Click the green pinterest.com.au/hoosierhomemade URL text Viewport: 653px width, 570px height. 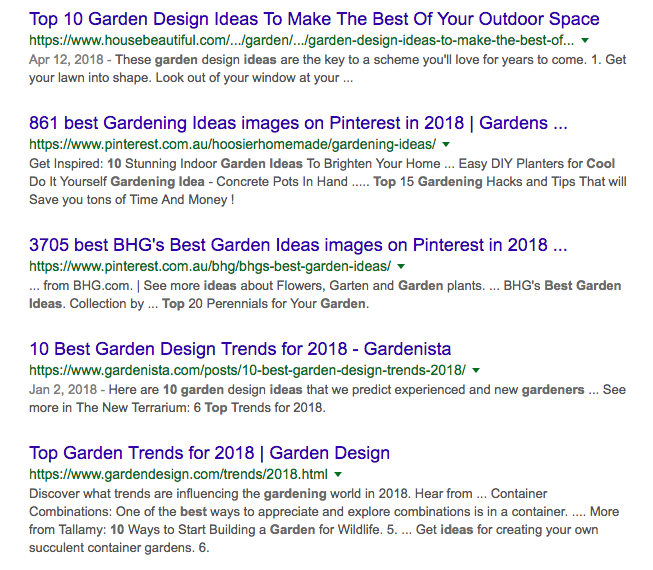[x=232, y=145]
